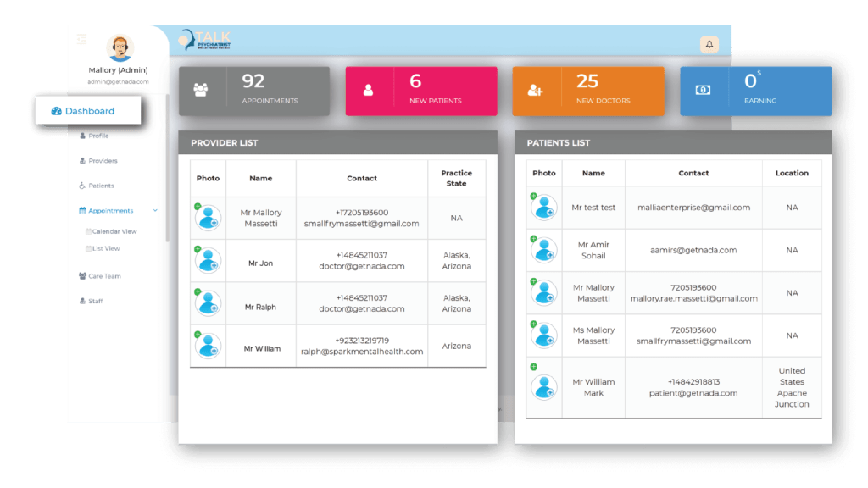Click the notification bell icon
This screenshot has height=488, width=868.
[x=709, y=44]
